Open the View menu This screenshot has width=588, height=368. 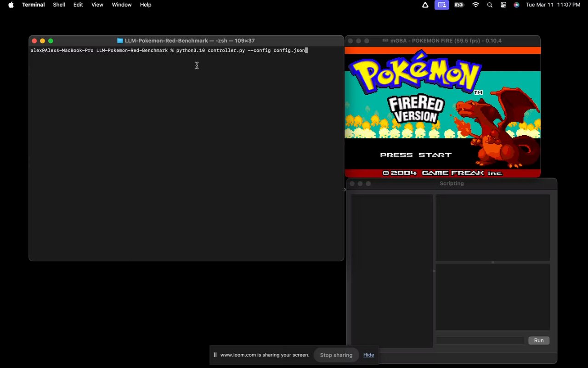pyautogui.click(x=97, y=5)
